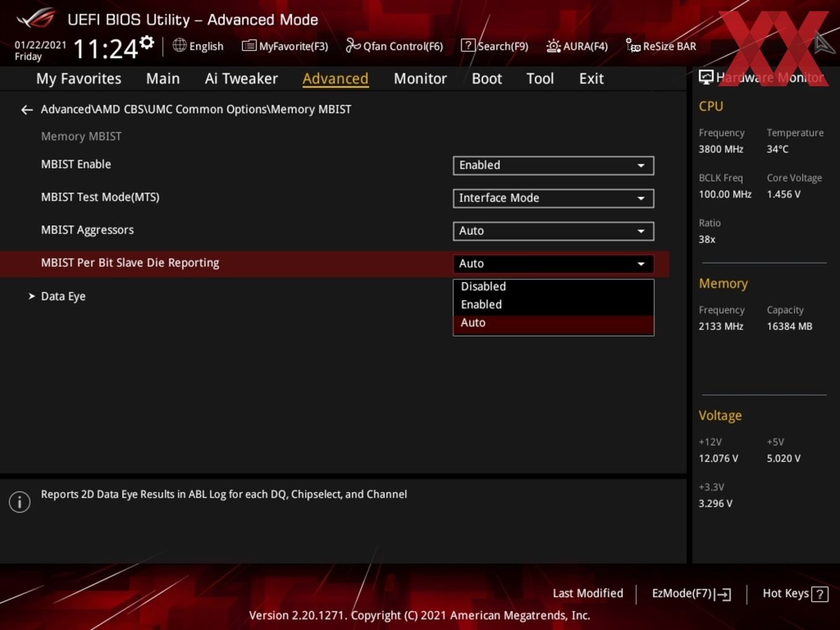
Task: Click memory frequency 2133 MHz
Action: pyautogui.click(x=721, y=327)
